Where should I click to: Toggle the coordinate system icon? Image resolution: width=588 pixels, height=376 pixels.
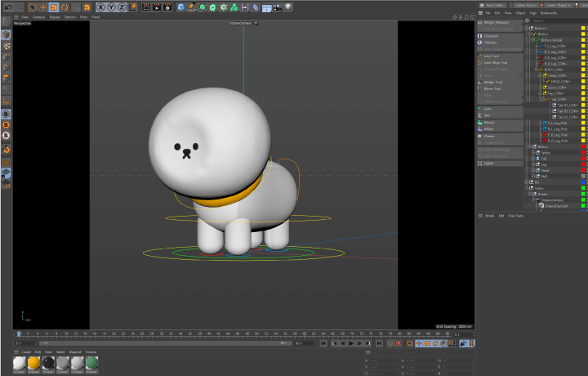[133, 7]
